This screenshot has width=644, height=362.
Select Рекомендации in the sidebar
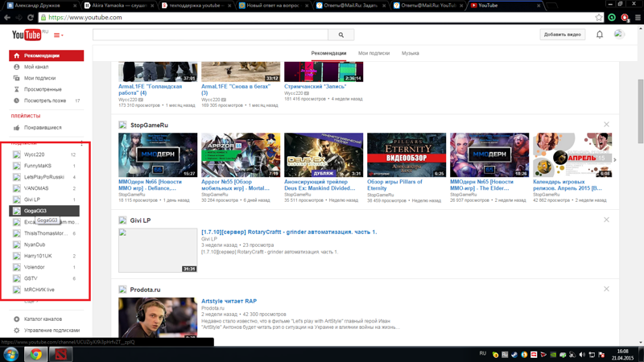point(47,56)
